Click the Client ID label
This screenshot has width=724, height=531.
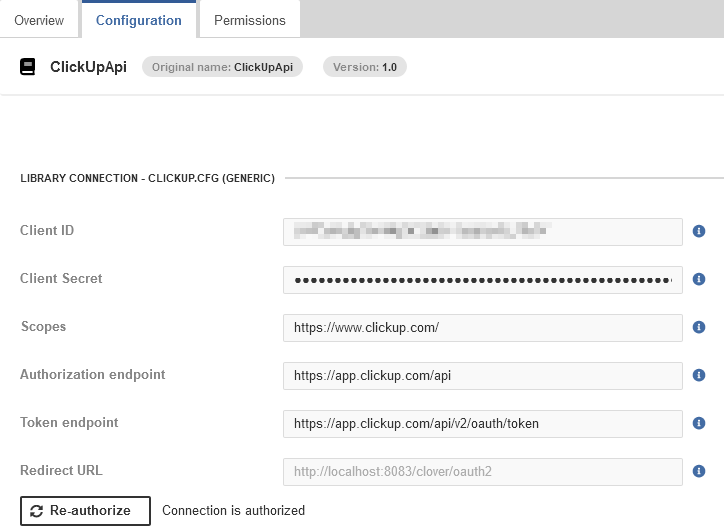point(47,230)
